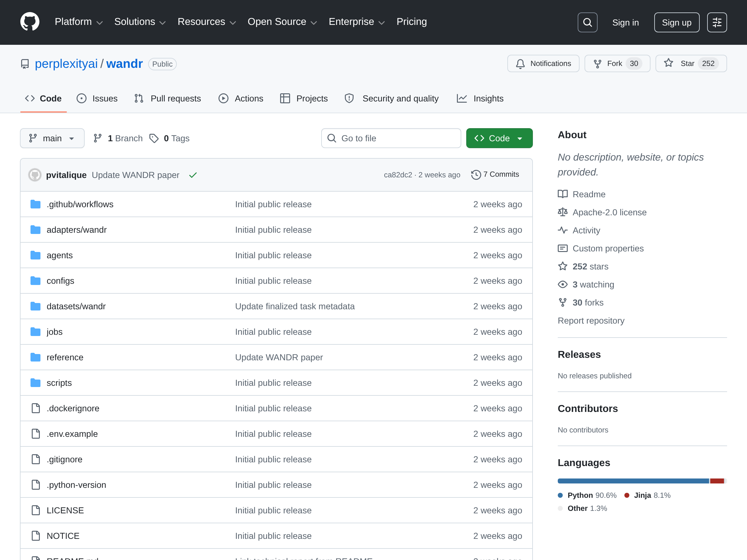Click the datasets/wandr folder icon

coord(35,306)
